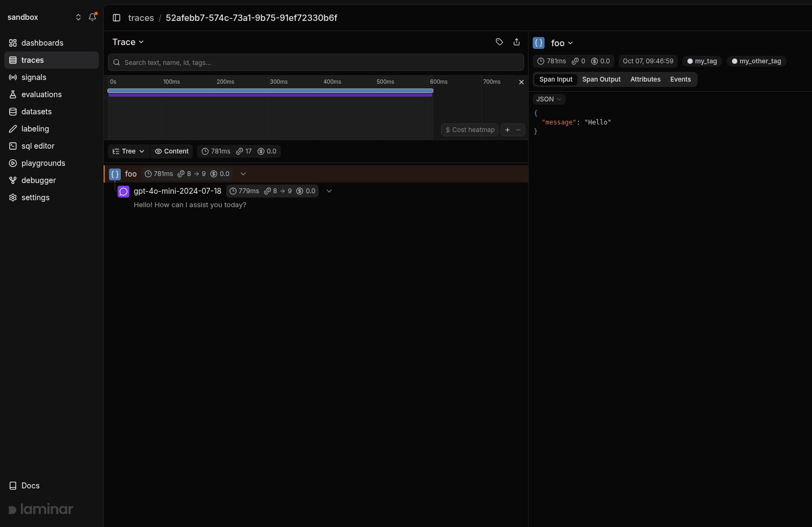
Task: Zoom in the timeline with plus
Action: coord(508,130)
